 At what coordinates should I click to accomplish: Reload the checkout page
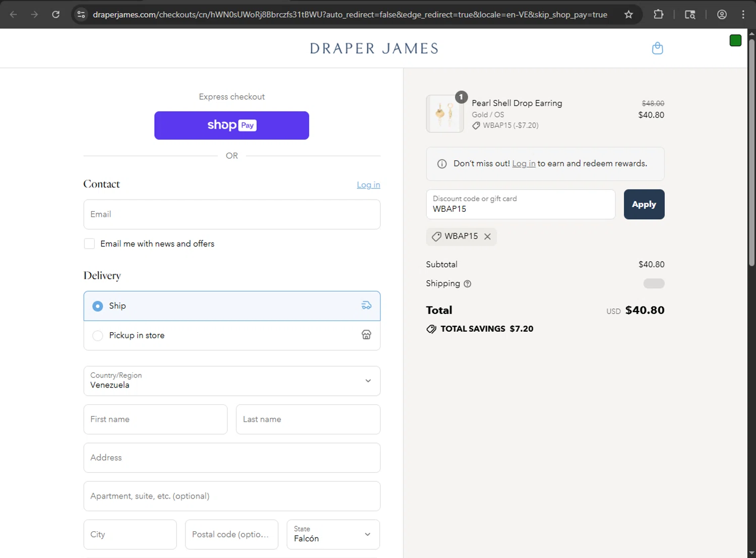(56, 15)
